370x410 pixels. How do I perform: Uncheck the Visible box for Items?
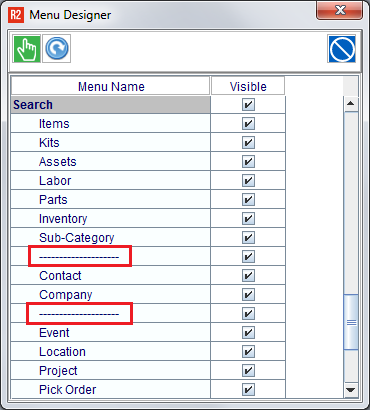[x=248, y=123]
